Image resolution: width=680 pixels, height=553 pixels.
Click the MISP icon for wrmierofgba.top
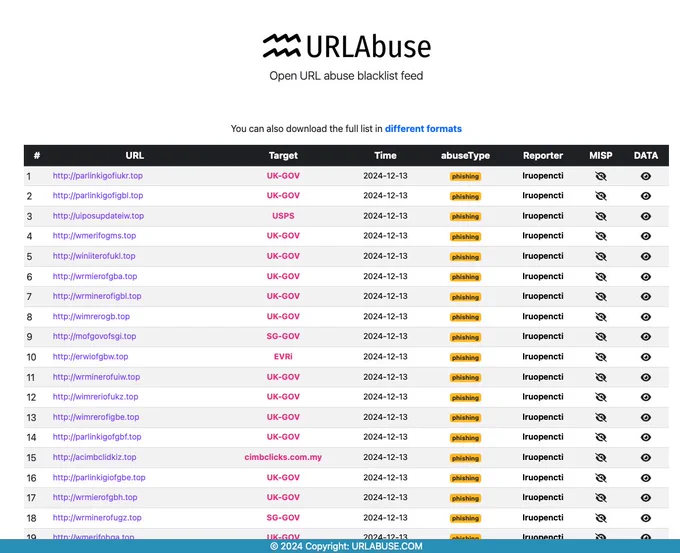pos(601,277)
